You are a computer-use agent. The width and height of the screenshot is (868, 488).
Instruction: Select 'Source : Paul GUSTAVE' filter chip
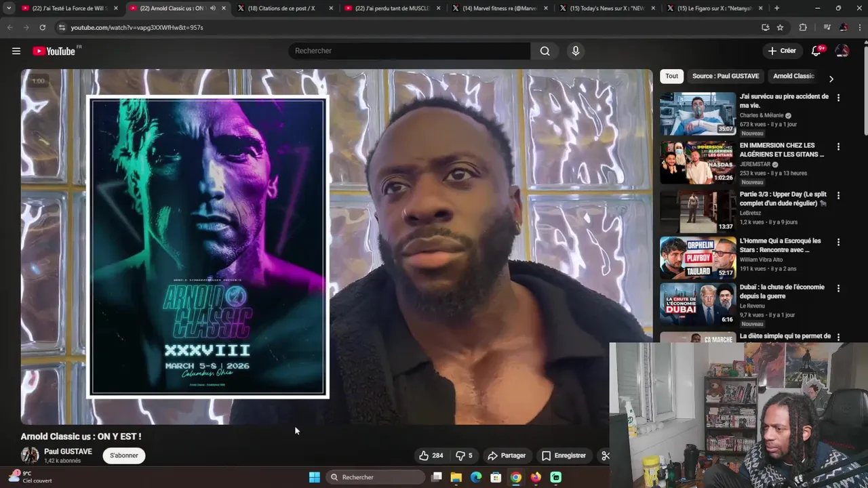coord(726,76)
